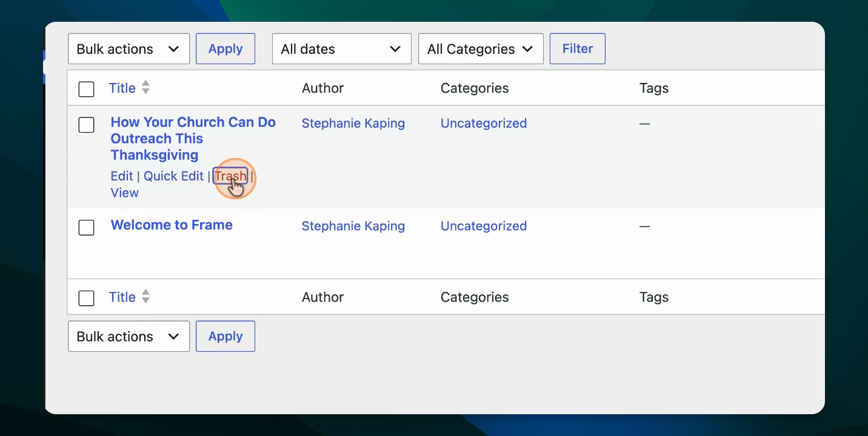
Task: Tick the select-all checkbox in bottom header
Action: click(87, 298)
